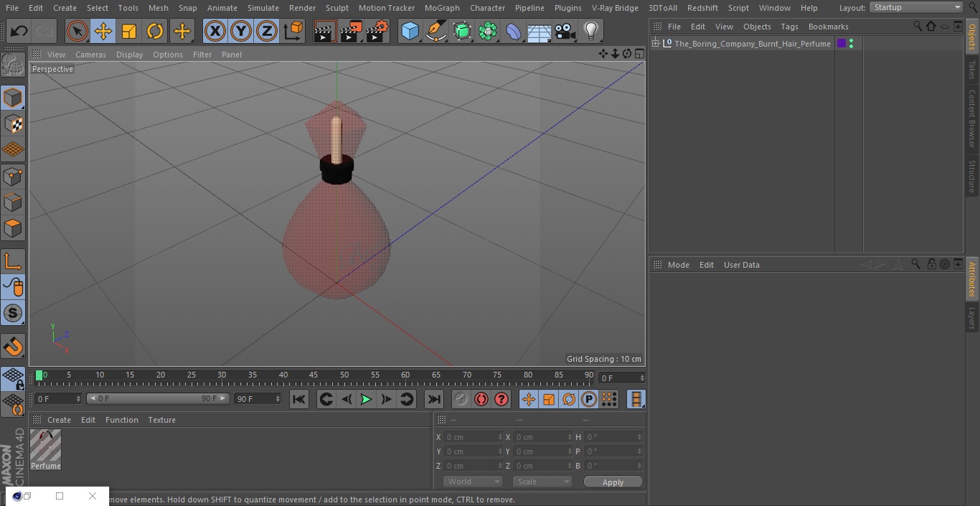This screenshot has height=506, width=980.
Task: Click the object manager search icon
Action: coord(918,27)
